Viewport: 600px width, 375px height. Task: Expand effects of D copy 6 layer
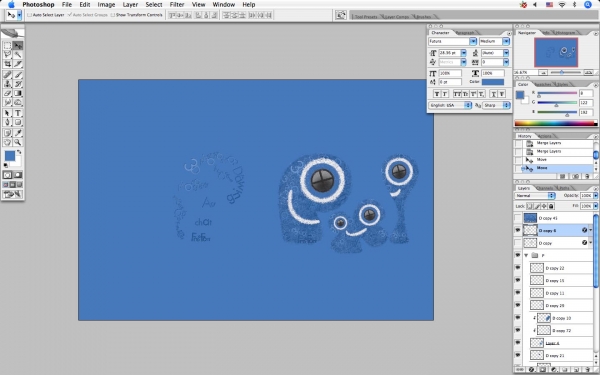[590, 230]
